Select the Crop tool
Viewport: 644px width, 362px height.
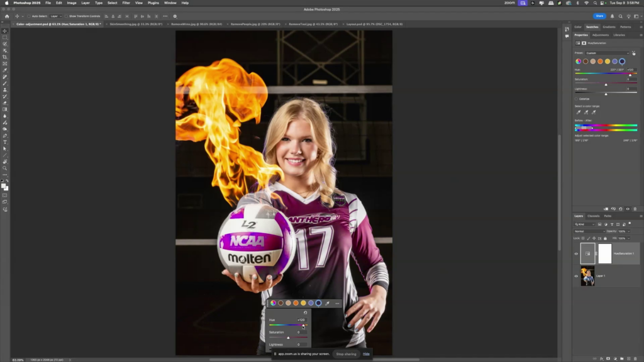click(x=5, y=57)
